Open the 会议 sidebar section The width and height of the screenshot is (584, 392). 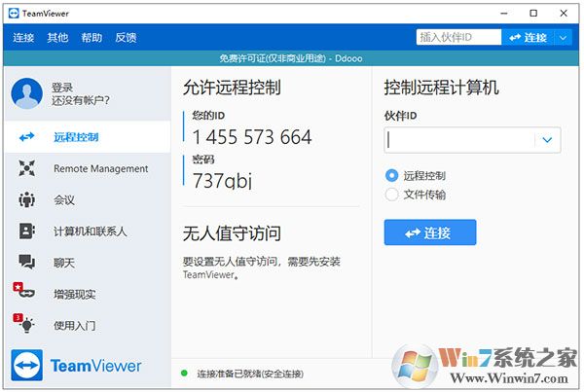click(x=88, y=200)
